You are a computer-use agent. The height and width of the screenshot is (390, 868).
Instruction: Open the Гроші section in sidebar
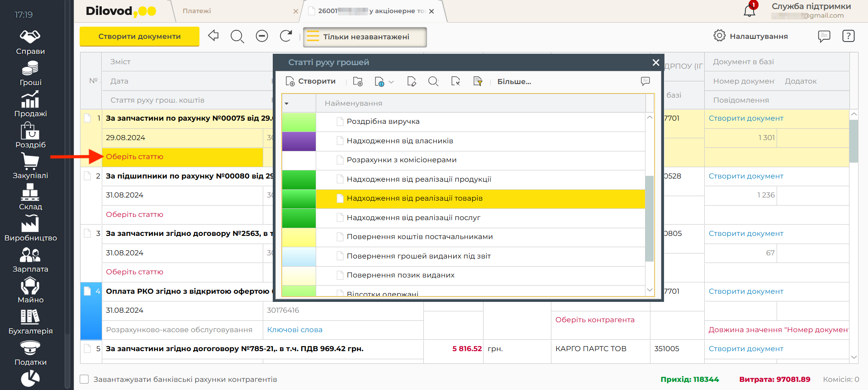pyautogui.click(x=30, y=74)
